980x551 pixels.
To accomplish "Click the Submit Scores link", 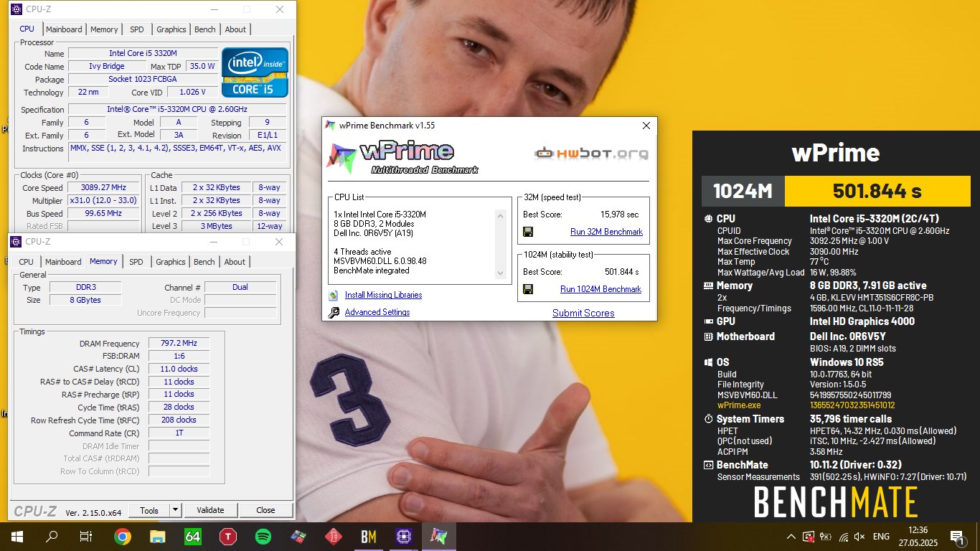I will (x=583, y=313).
